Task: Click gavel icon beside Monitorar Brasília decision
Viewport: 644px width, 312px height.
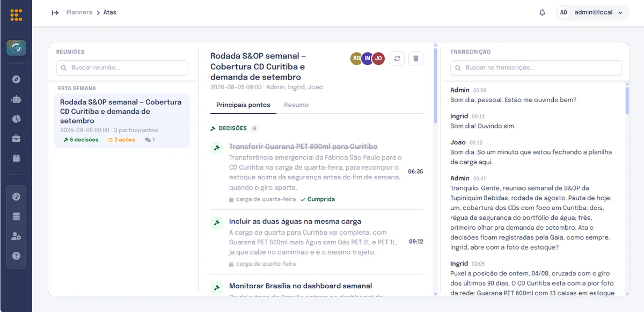Action: [x=217, y=287]
